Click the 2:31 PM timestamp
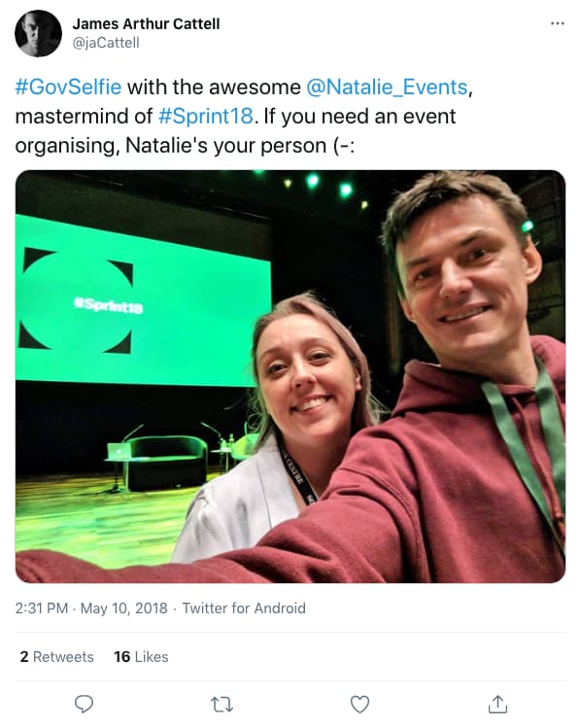 (42, 608)
